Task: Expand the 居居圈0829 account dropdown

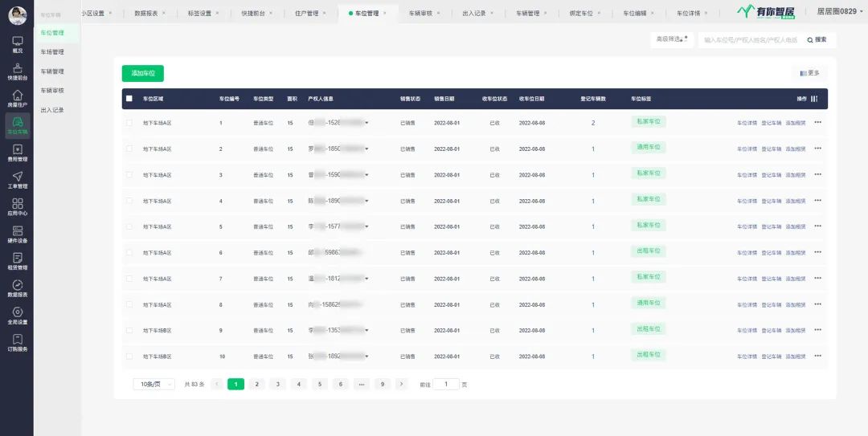Action: point(834,13)
